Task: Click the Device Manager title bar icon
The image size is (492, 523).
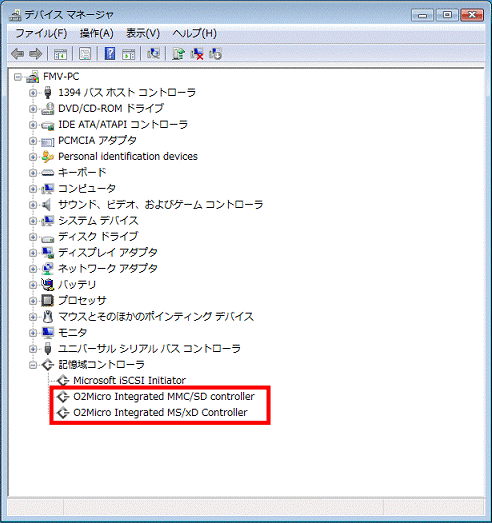Action: (15, 15)
